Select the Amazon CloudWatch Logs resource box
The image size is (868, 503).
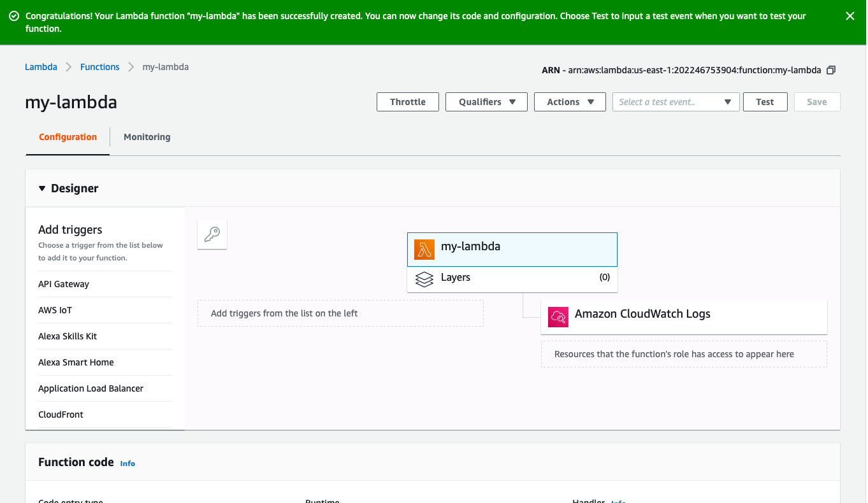tap(684, 316)
